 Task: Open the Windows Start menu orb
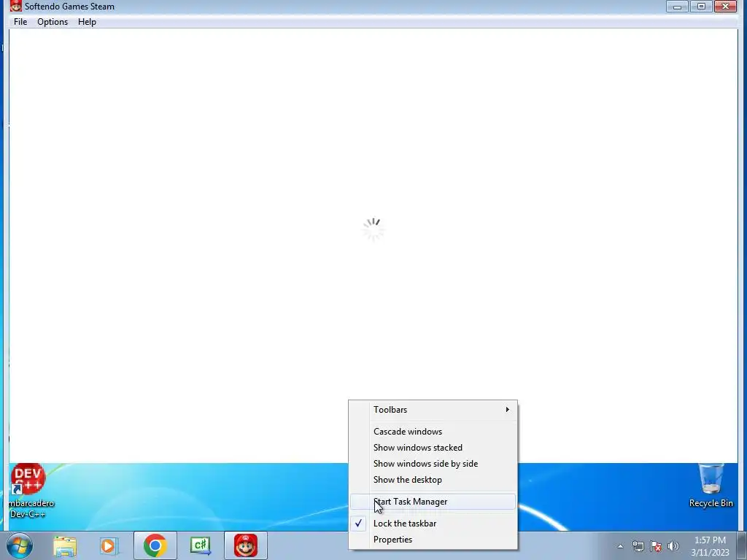[x=20, y=545]
